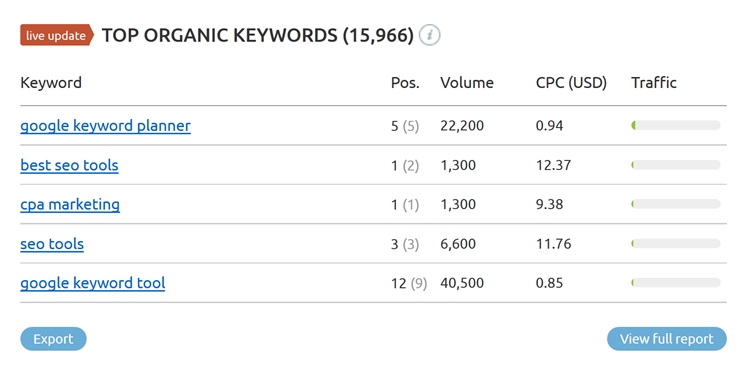Open the best seo tools keyword link
The height and width of the screenshot is (370, 750).
pyautogui.click(x=69, y=165)
